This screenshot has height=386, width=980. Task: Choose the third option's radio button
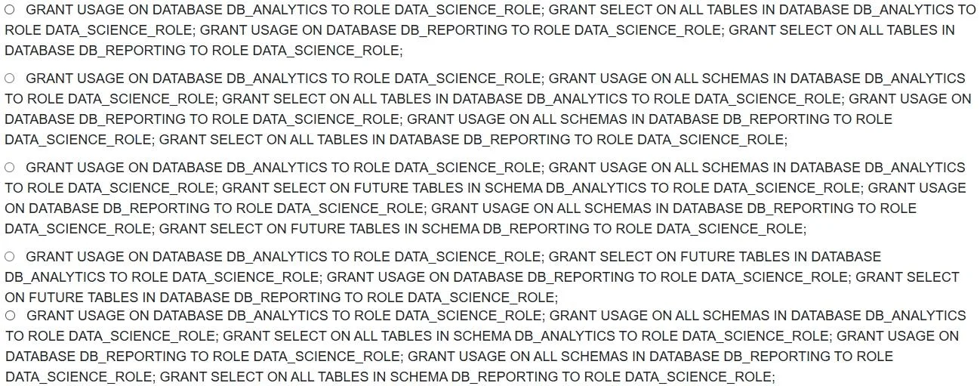coord(10,167)
